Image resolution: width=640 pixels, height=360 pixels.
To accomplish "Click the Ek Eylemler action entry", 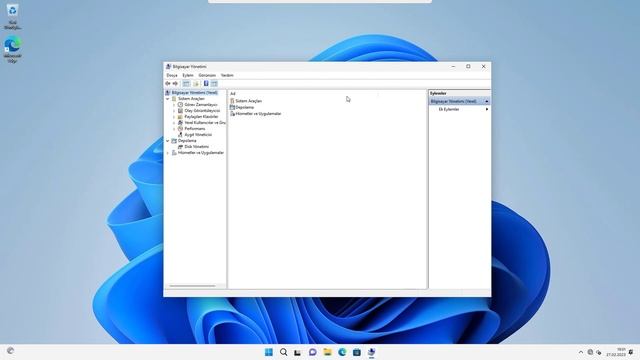I will pos(449,109).
